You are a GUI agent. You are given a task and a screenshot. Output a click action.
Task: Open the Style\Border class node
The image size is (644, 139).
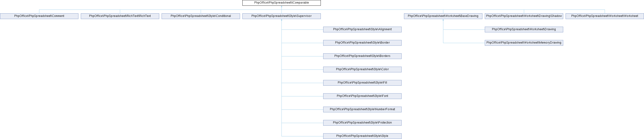362,43
